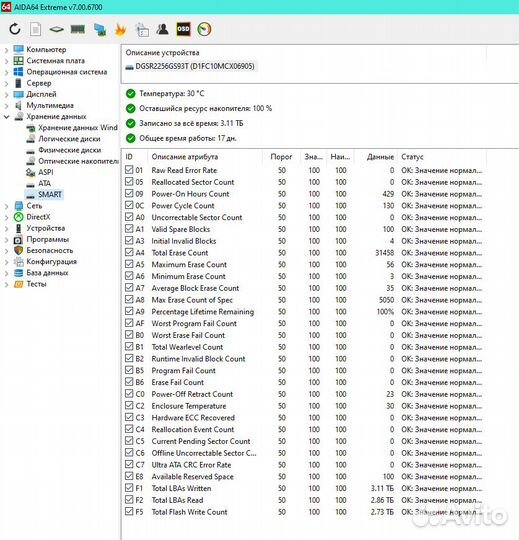Open Физические диски item
The image size is (519, 540).
pos(70,150)
